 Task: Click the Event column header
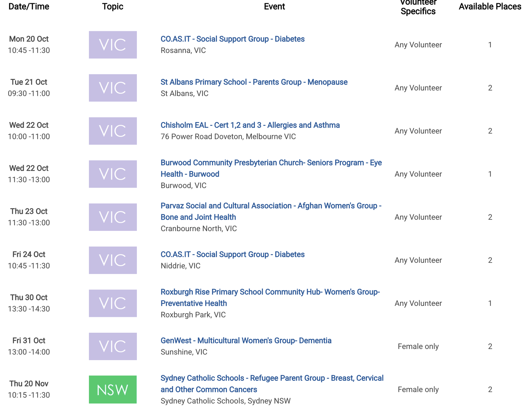point(274,7)
